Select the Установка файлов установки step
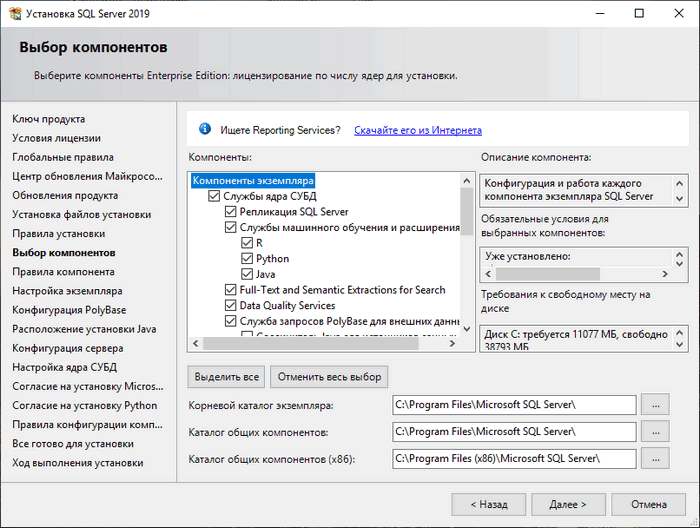This screenshot has height=528, width=700. [x=82, y=215]
